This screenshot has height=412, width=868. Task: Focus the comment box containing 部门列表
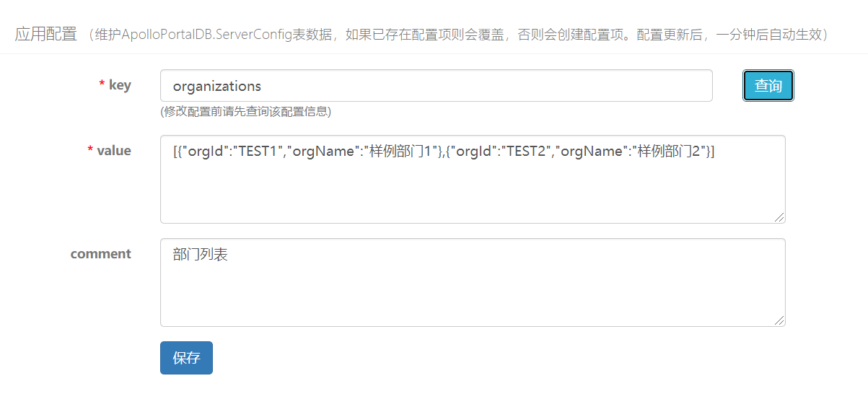473,283
